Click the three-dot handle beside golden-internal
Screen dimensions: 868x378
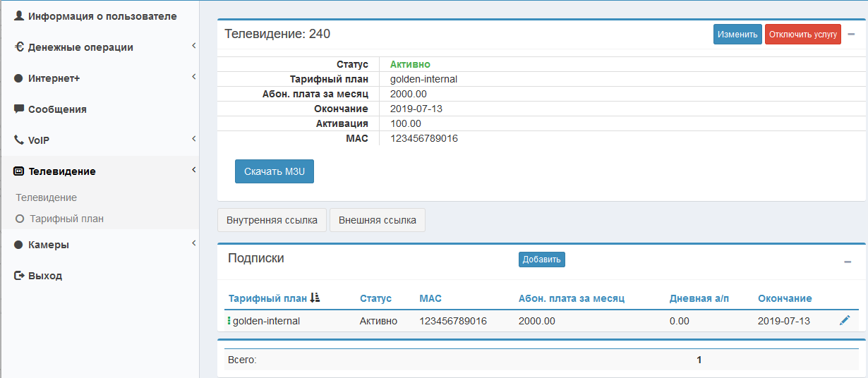click(x=229, y=321)
